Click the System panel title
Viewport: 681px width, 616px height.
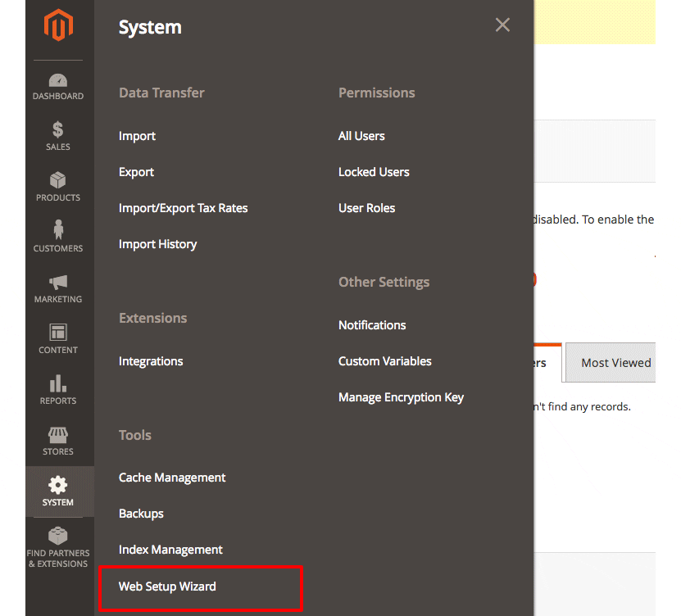150,27
